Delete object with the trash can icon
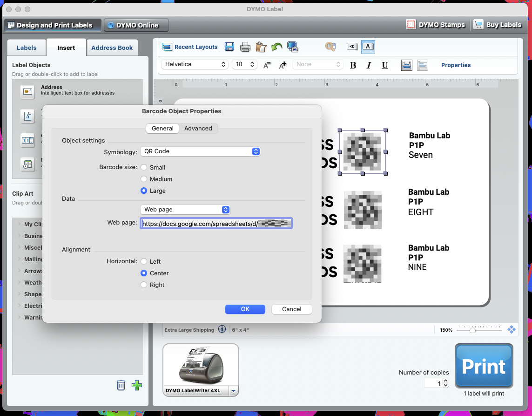 pyautogui.click(x=121, y=385)
